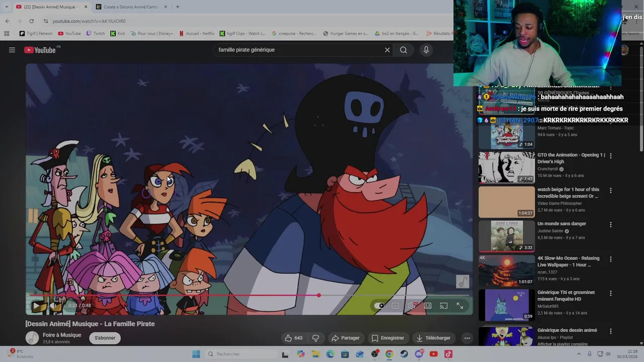Viewport: 644px width, 362px height.
Task: Open more actions menu under the video
Action: point(467,338)
